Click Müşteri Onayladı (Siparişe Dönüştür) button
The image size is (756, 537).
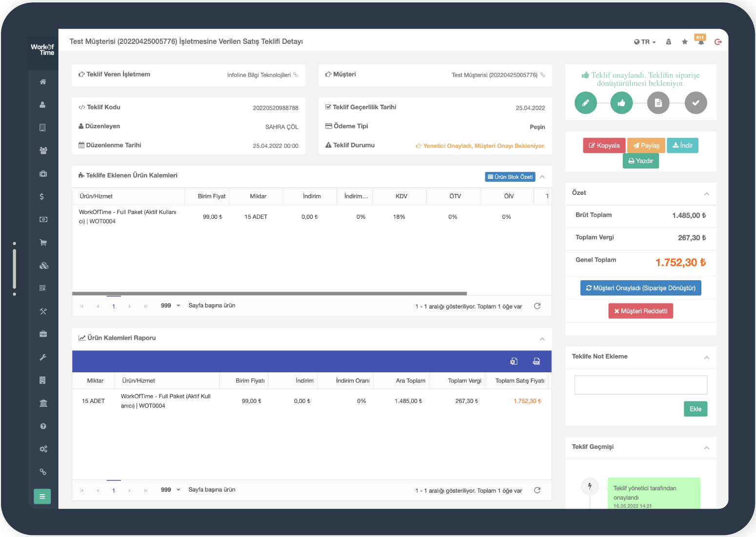[x=640, y=288]
